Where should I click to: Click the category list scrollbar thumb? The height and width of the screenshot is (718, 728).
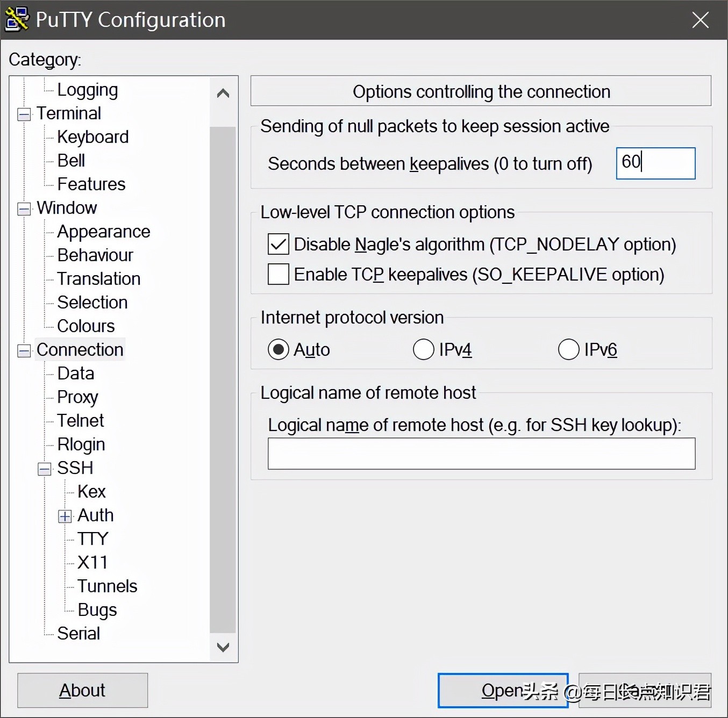[x=223, y=380]
